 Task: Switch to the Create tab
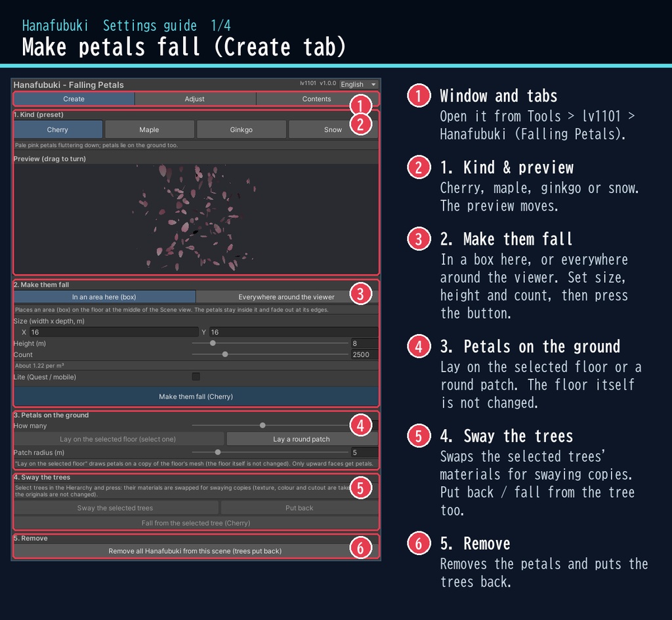pyautogui.click(x=73, y=99)
